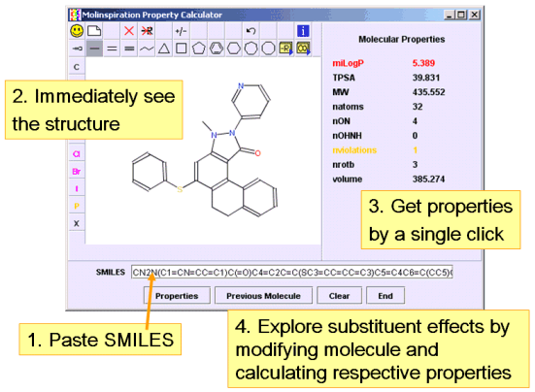Click the TPSA label
Image resolution: width=535 pixels, height=392 pixels.
344,78
